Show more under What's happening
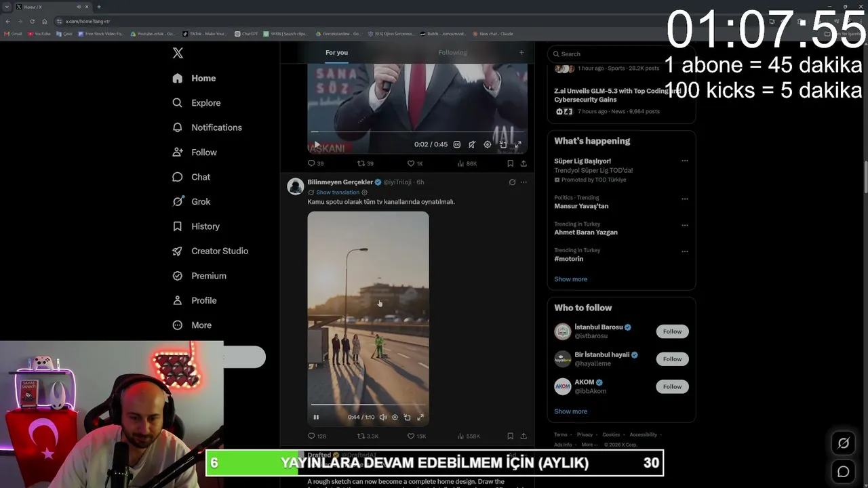868x488 pixels. pos(571,279)
